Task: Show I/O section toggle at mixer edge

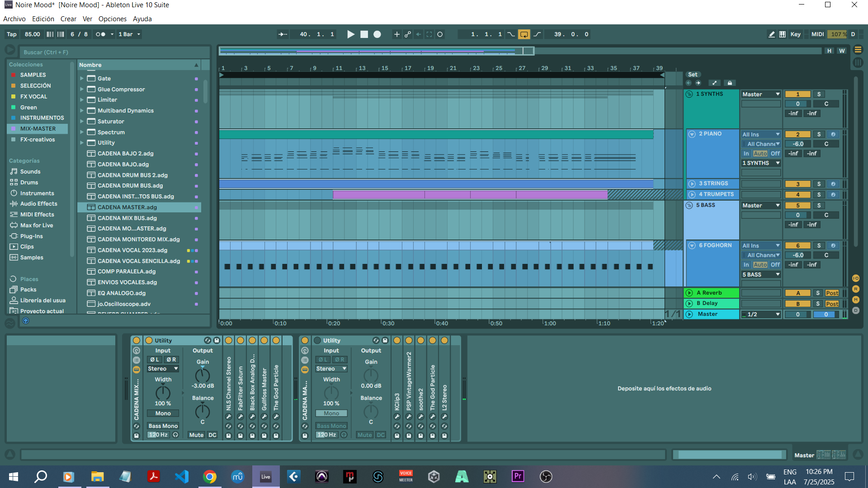Action: click(x=856, y=278)
